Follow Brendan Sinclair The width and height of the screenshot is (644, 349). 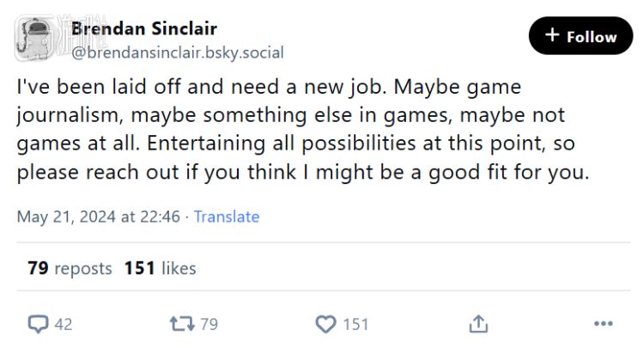point(580,36)
